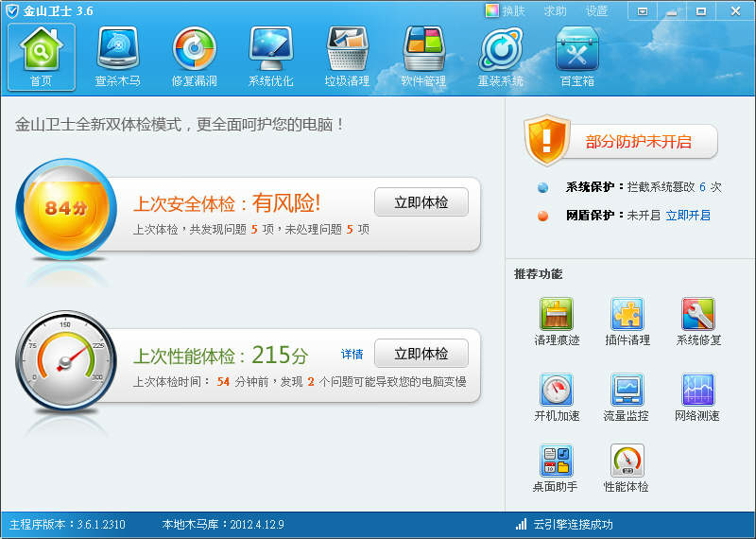Image resolution: width=756 pixels, height=539 pixels.
Task: Click 本地木马库：2012.4.12.9 status entry
Action: tap(223, 525)
